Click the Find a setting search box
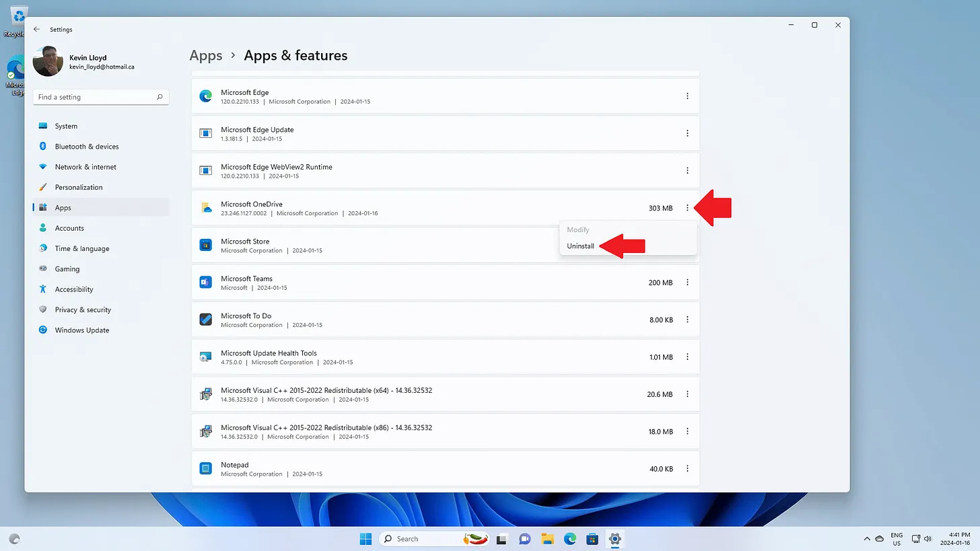 pyautogui.click(x=101, y=97)
